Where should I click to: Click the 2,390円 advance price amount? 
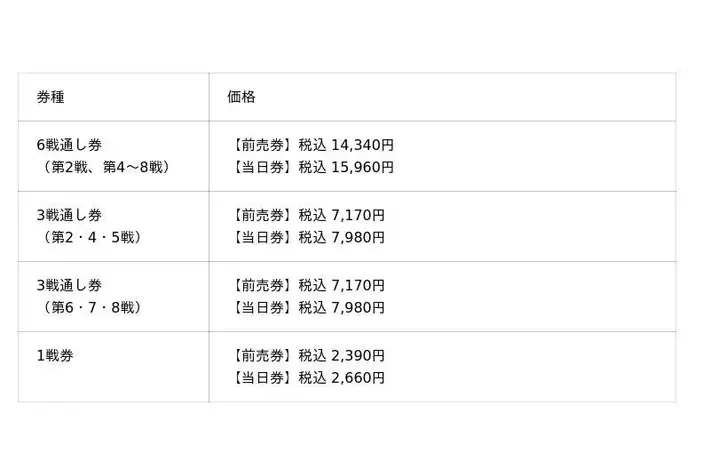[x=357, y=355]
